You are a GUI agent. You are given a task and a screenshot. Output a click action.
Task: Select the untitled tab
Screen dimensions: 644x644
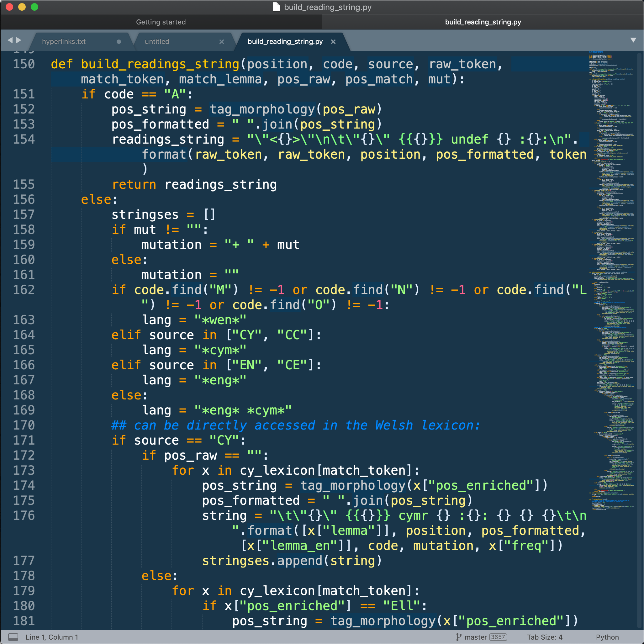point(156,42)
